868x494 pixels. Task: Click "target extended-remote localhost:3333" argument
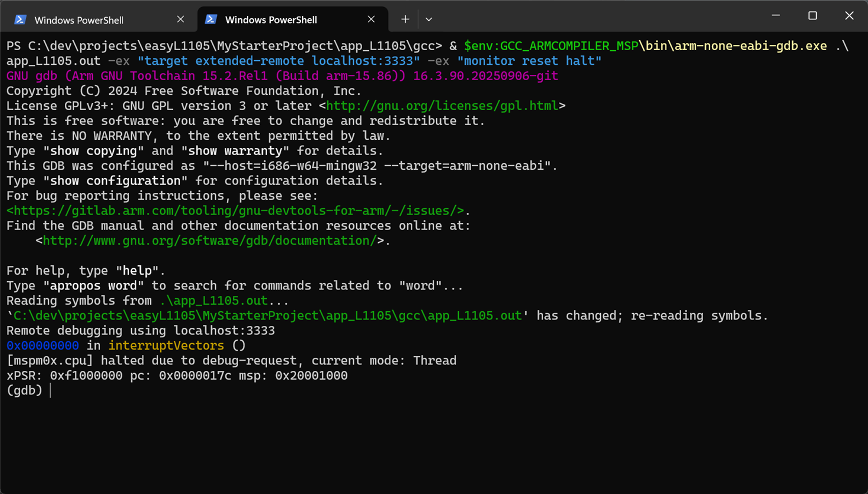pos(279,61)
